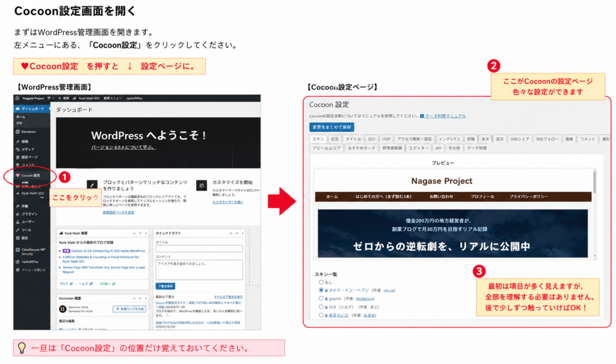This screenshot has width=616, height=364.
Task: Move クイックドラフト widget down arrow
Action: point(237,233)
